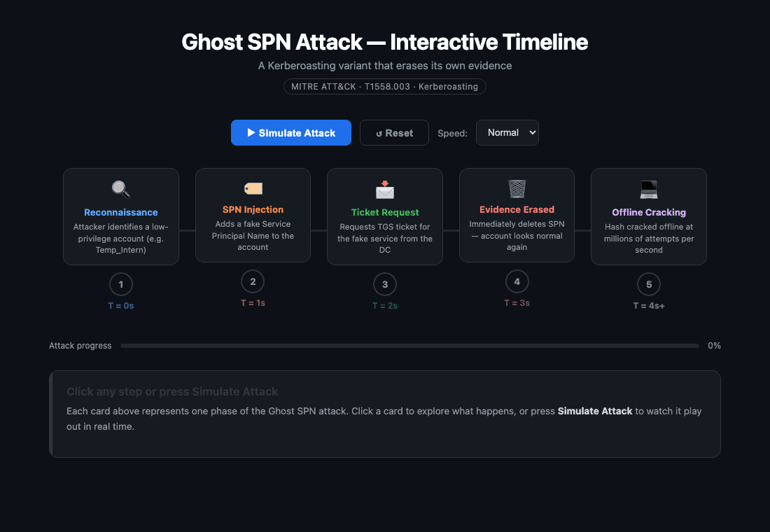
Task: Select timeline step marker 3
Action: (x=385, y=284)
